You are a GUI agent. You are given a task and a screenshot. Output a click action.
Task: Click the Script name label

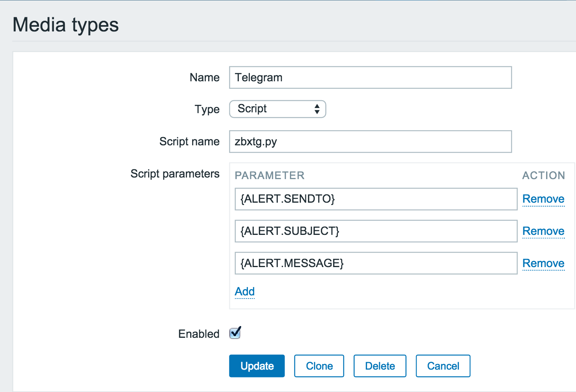pyautogui.click(x=189, y=141)
